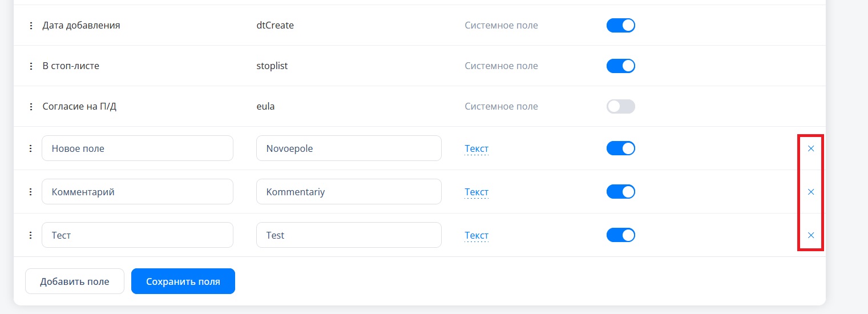Screen dimensions: 868x314
Task: Delete the Тест field row
Action: (x=810, y=235)
